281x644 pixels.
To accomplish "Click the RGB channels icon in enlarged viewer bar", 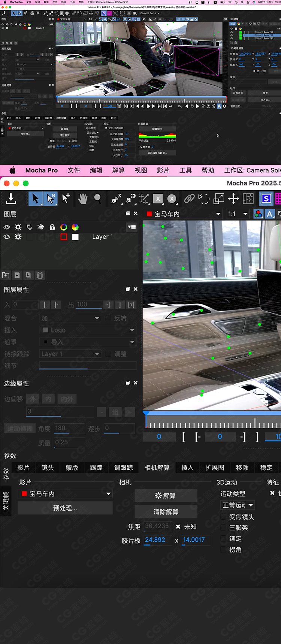I will [258, 214].
